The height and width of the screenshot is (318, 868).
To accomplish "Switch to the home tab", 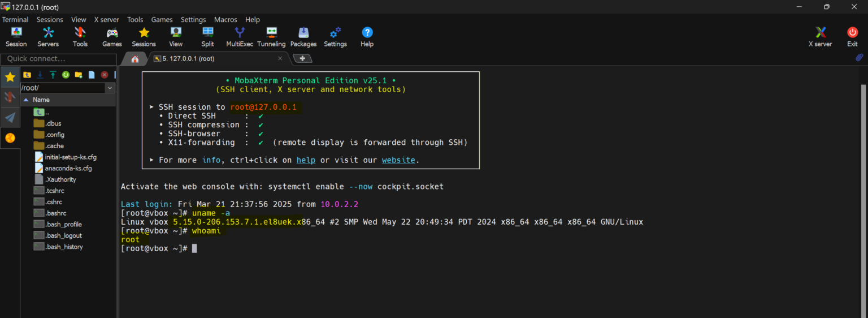I will tap(134, 59).
